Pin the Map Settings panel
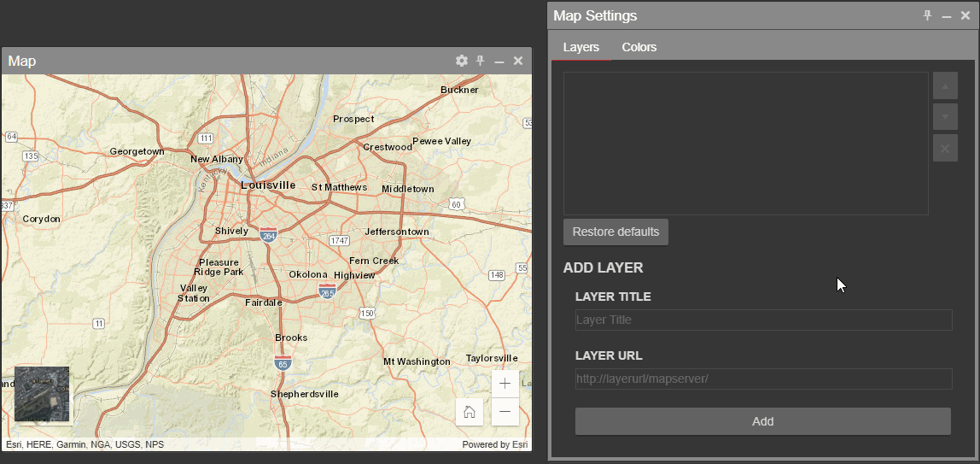This screenshot has height=464, width=980. tap(928, 15)
